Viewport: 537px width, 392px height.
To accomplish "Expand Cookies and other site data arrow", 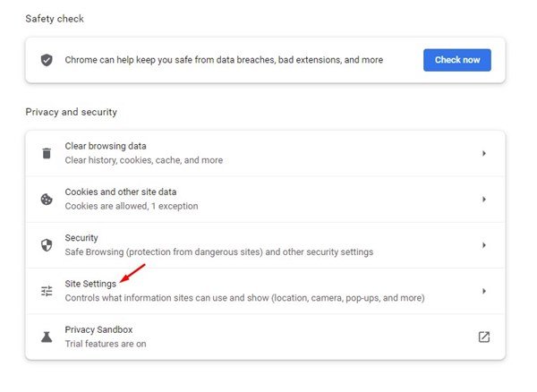I will (484, 200).
